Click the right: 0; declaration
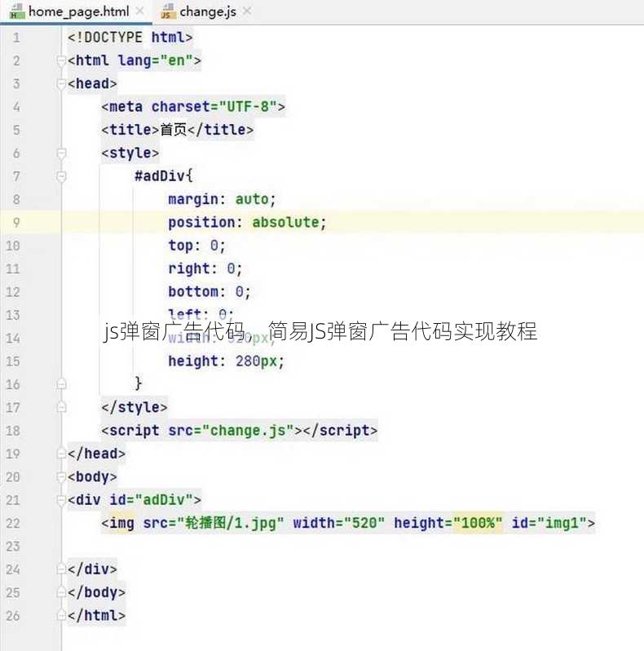Screen dimensions: 644x651 (x=205, y=268)
